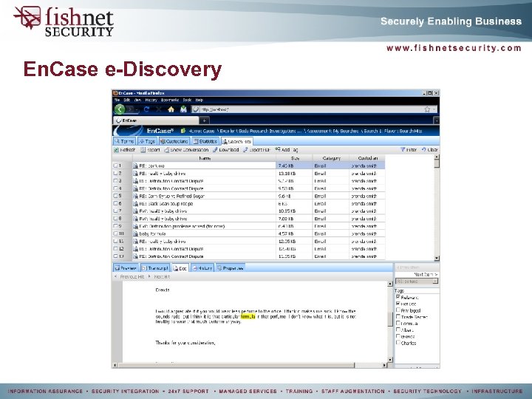The image size is (532, 399).
Task: Click the Firefox green Back arrow
Action: [120, 109]
